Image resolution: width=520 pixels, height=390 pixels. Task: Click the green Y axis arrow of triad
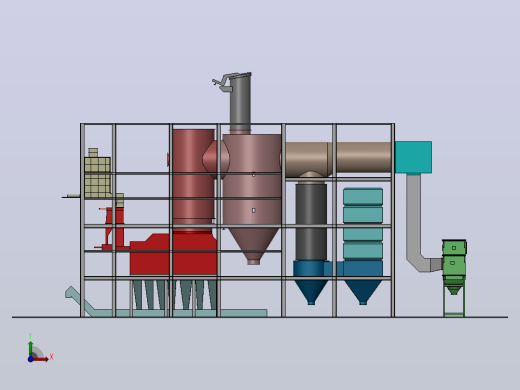pyautogui.click(x=31, y=348)
